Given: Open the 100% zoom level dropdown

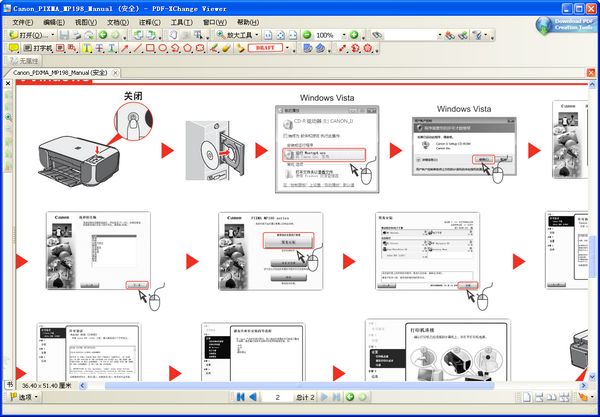Looking at the screenshot, I should click(344, 35).
